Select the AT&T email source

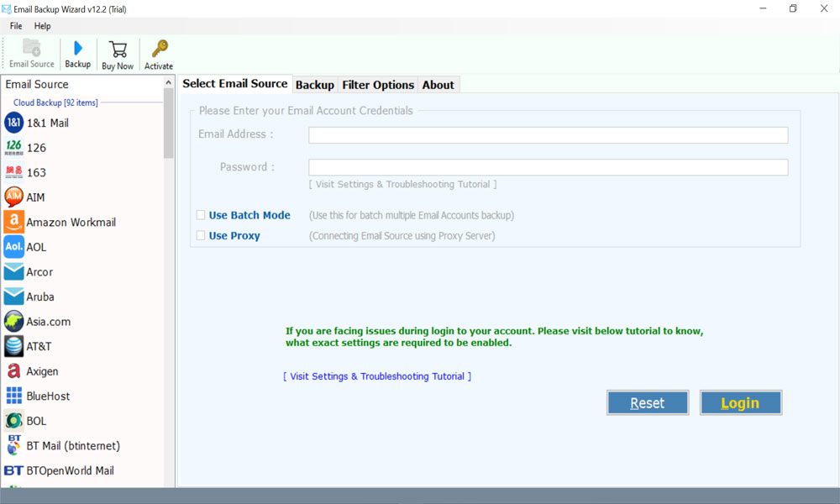[40, 346]
